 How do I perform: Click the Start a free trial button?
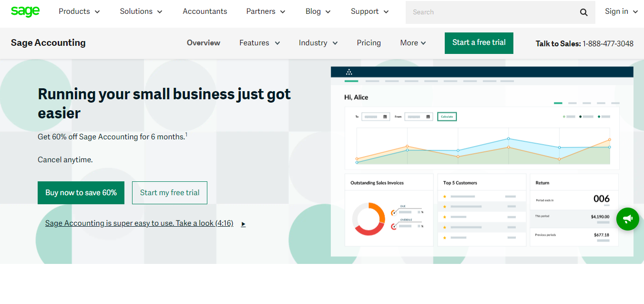(x=479, y=43)
